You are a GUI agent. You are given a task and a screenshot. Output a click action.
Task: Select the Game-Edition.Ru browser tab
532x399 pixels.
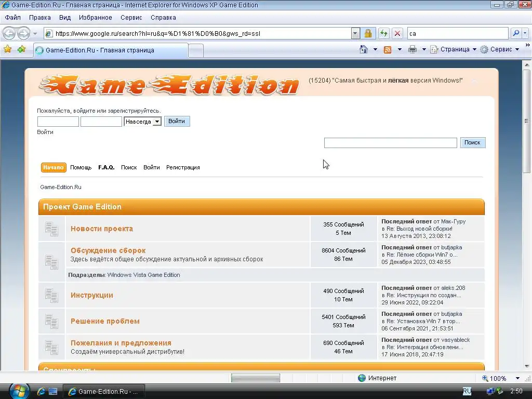pyautogui.click(x=111, y=50)
